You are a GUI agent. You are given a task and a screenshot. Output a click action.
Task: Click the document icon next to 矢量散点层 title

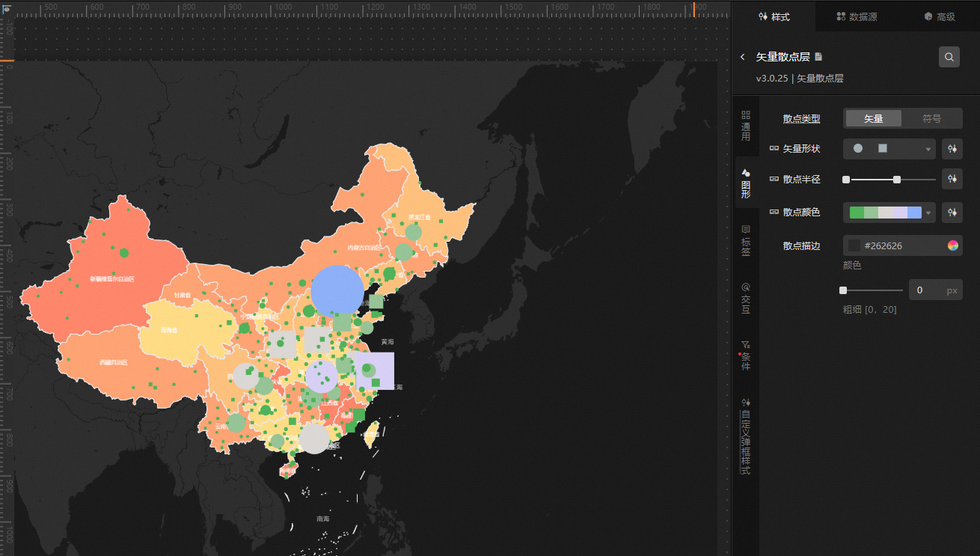tap(818, 57)
